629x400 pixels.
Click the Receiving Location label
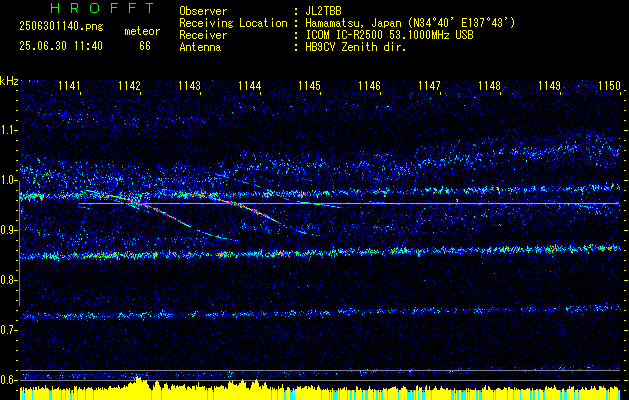[x=233, y=24]
